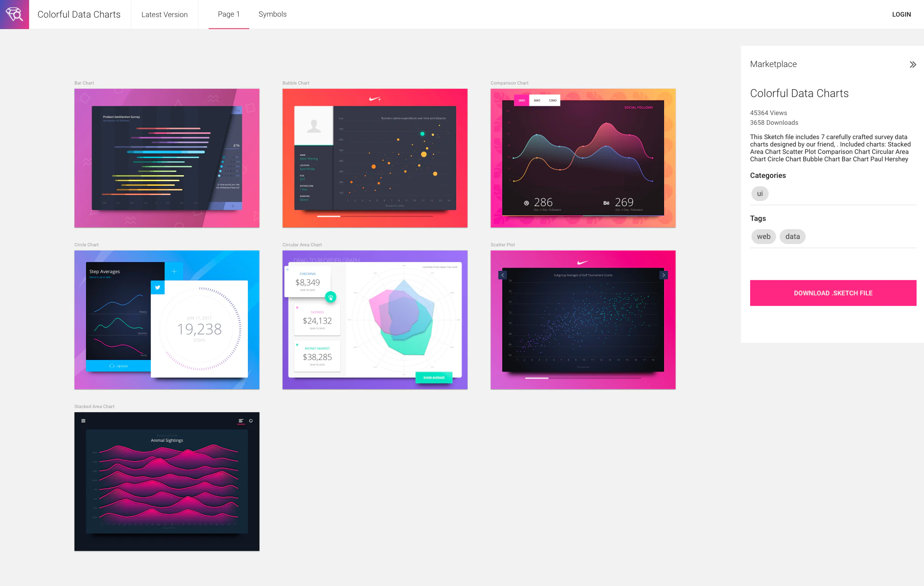Screen dimensions: 924x586
Task: Click the Twitter bird icon in Circle Chart
Action: click(x=158, y=287)
